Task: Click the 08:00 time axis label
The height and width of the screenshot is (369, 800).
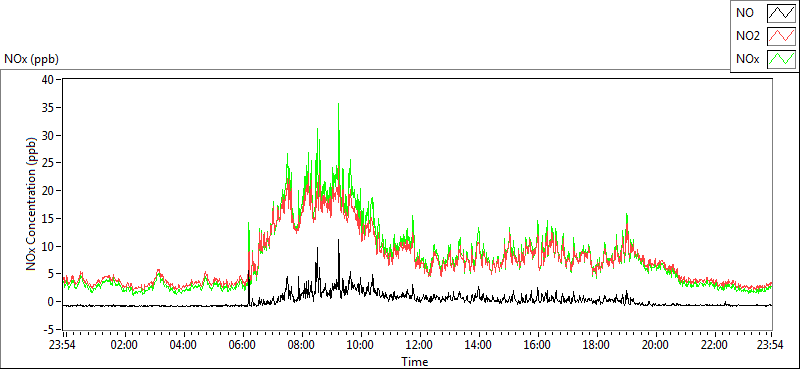Action: coord(302,344)
